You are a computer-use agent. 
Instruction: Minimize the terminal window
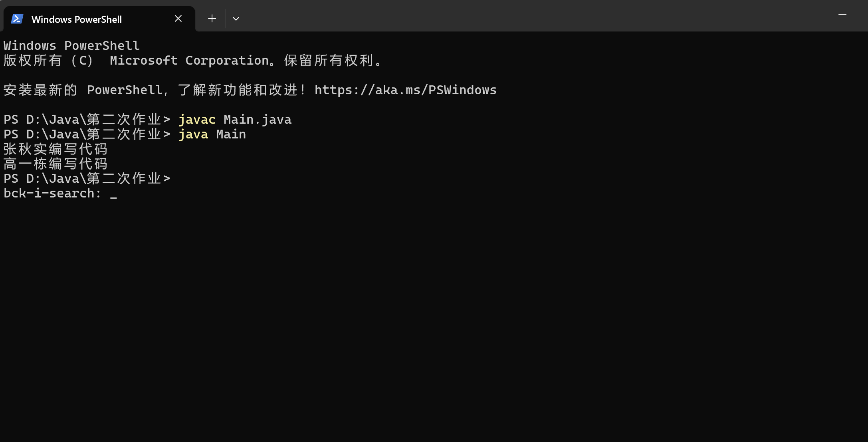coord(842,15)
